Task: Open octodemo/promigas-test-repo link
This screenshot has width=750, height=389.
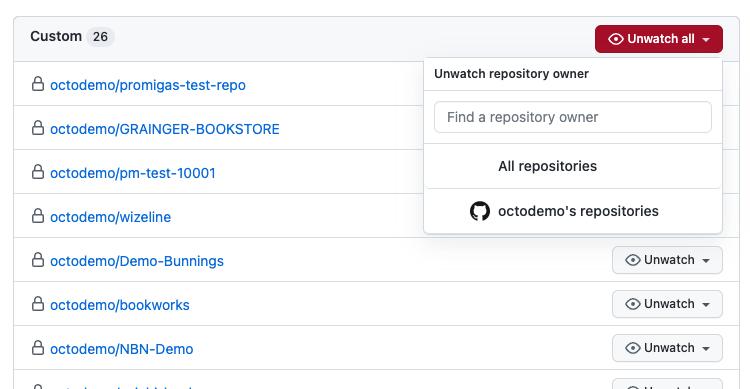Action: click(x=148, y=85)
